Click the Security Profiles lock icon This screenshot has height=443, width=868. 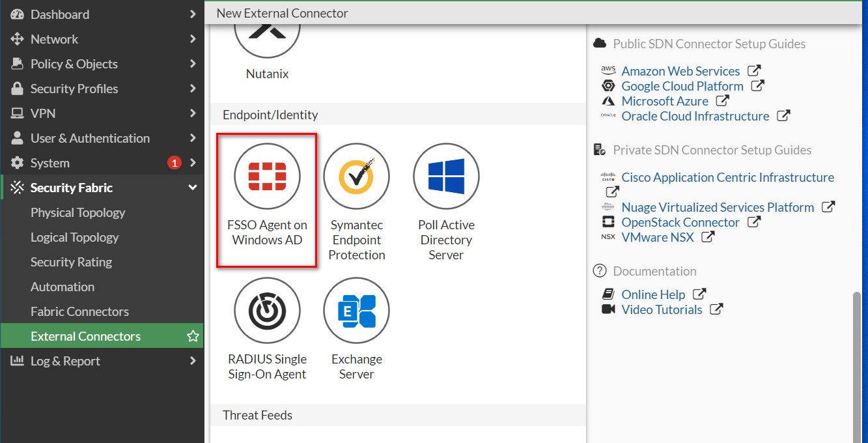point(17,89)
